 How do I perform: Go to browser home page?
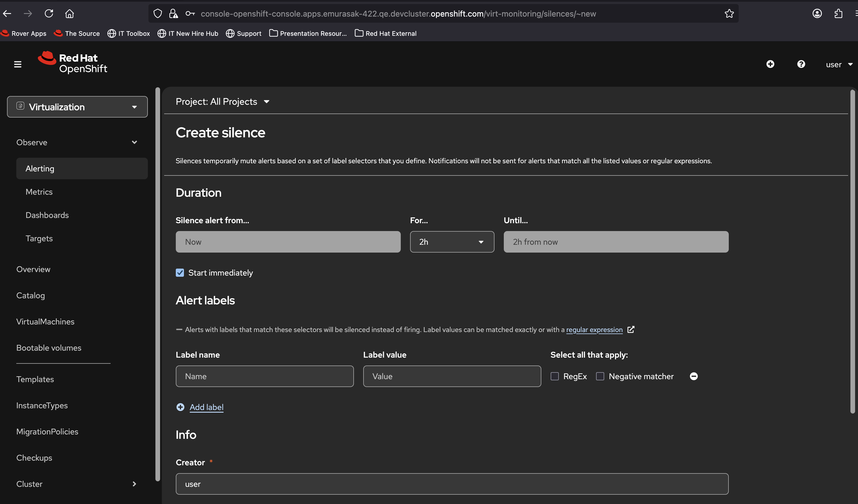tap(70, 14)
